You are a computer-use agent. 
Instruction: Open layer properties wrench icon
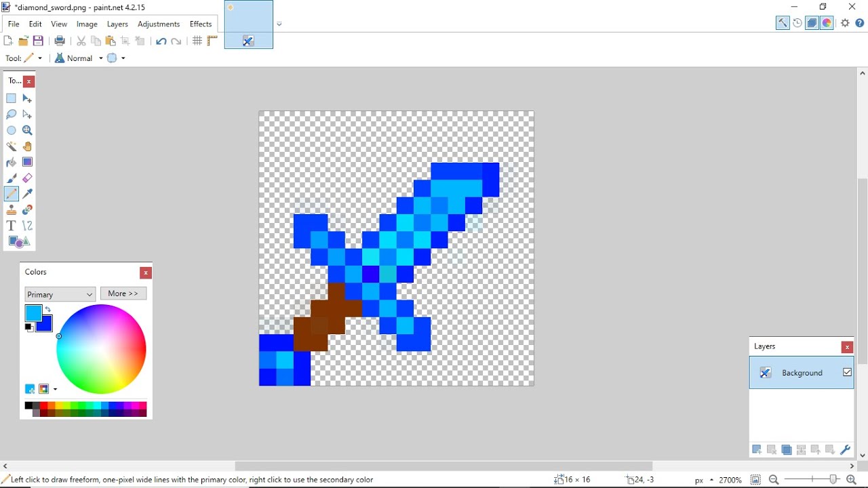tap(846, 450)
